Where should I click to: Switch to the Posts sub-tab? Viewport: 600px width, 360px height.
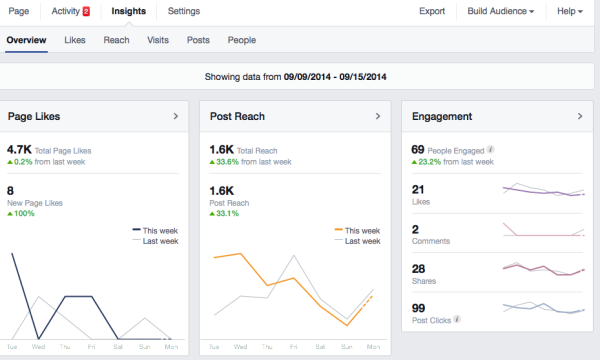point(198,40)
